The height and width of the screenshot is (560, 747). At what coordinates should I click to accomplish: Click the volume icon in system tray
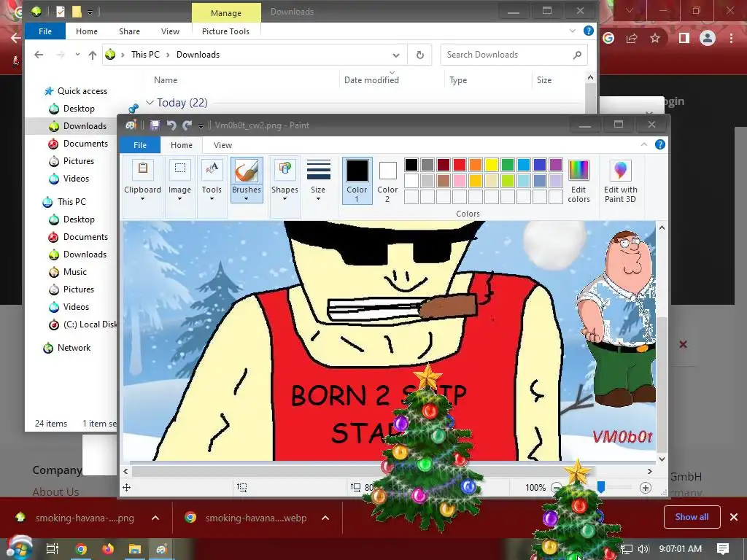[x=643, y=549]
